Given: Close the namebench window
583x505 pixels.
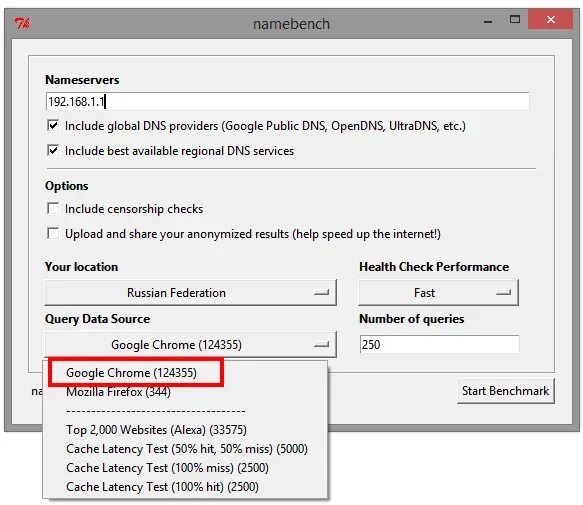Looking at the screenshot, I should tap(551, 19).
